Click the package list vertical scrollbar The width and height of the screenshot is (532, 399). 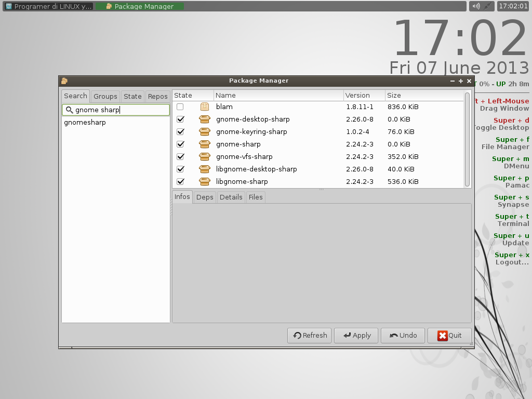coord(467,139)
